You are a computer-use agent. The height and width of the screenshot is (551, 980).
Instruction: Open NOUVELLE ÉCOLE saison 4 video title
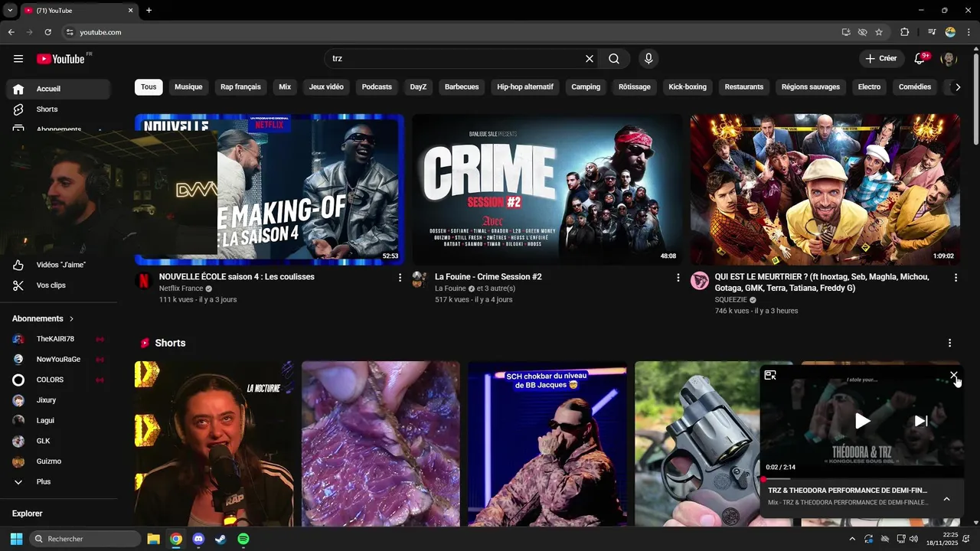[x=237, y=277]
